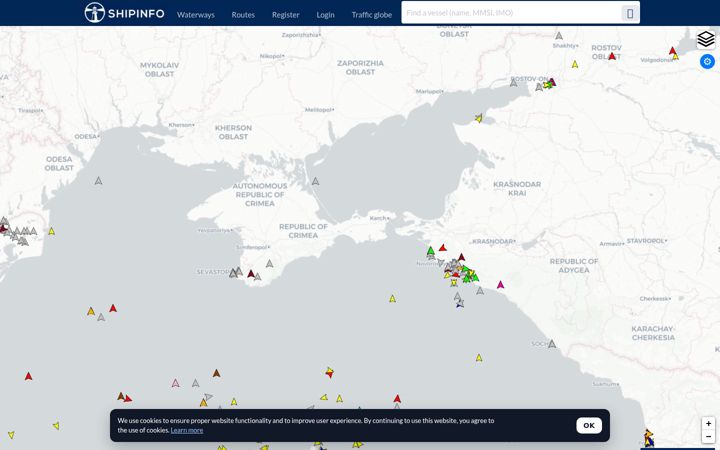The image size is (720, 450).
Task: Open the Learn more cookies link
Action: (x=186, y=430)
